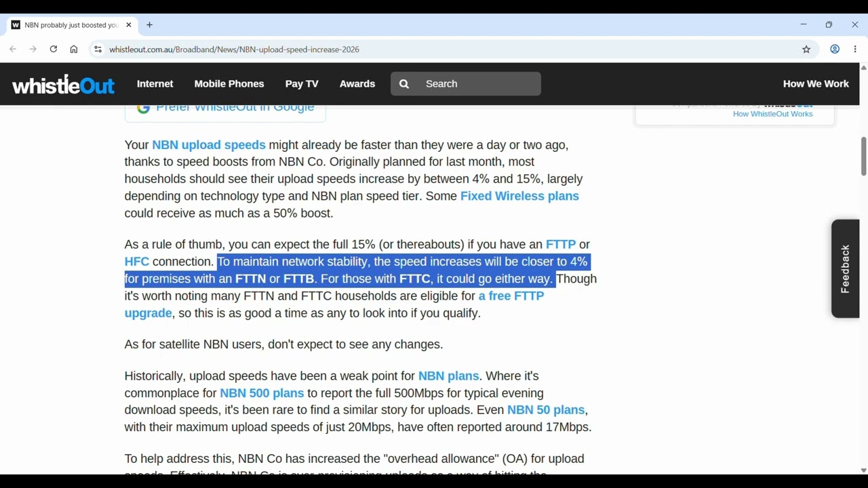Viewport: 868px width, 488px height.
Task: Open the NBN 50 plans link
Action: tap(546, 410)
